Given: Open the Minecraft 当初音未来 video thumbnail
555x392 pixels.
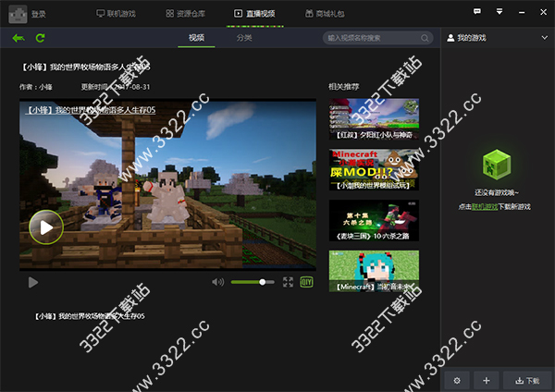Looking at the screenshot, I should click(374, 272).
